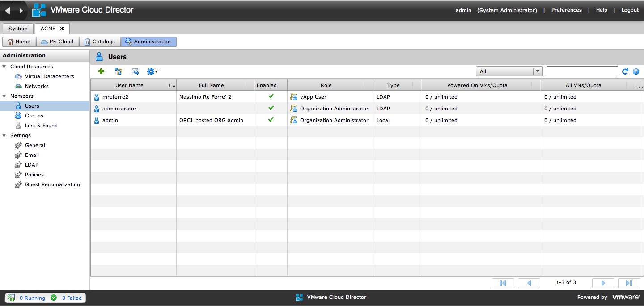Open the All filter dropdown
The height and width of the screenshot is (306, 644).
pyautogui.click(x=509, y=71)
